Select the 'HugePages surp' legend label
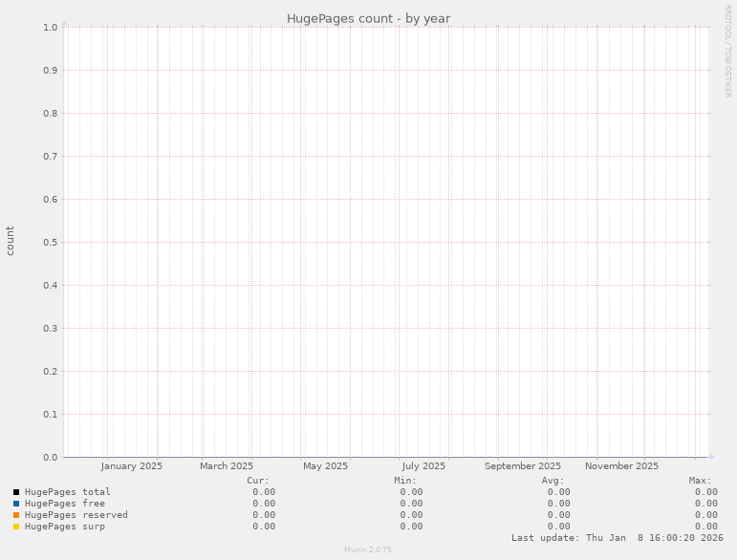This screenshot has height=560, width=737. tap(65, 527)
